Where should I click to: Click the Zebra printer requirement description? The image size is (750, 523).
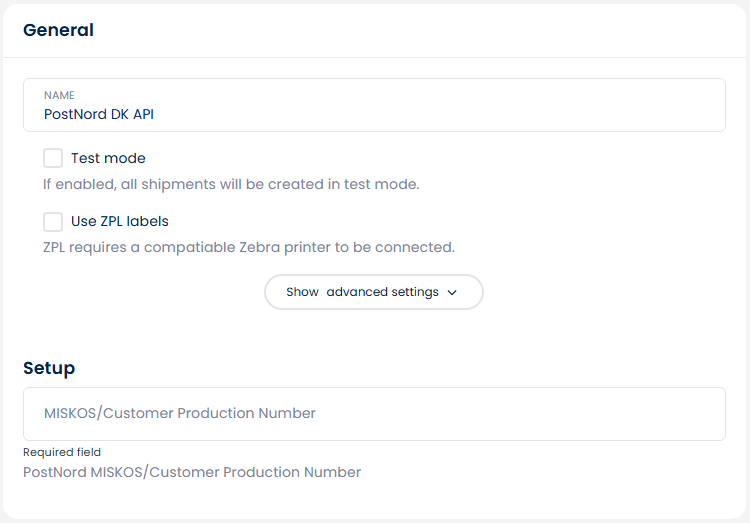(x=249, y=247)
